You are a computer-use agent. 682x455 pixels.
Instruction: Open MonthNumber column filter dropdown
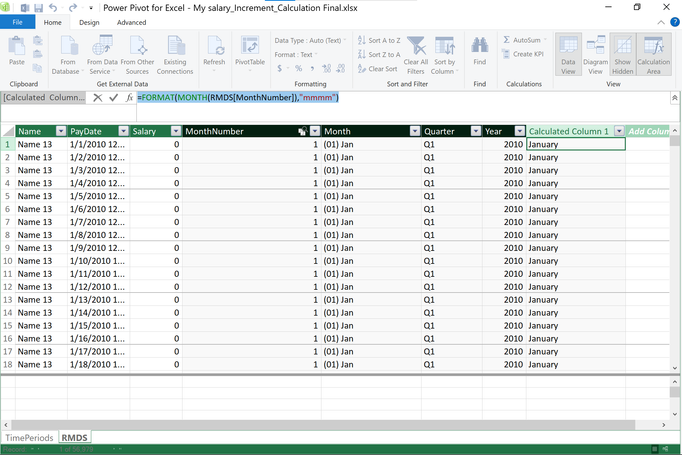[315, 131]
